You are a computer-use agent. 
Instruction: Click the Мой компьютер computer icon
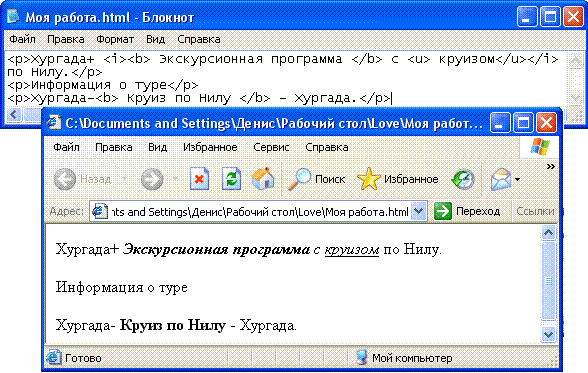pos(362,358)
